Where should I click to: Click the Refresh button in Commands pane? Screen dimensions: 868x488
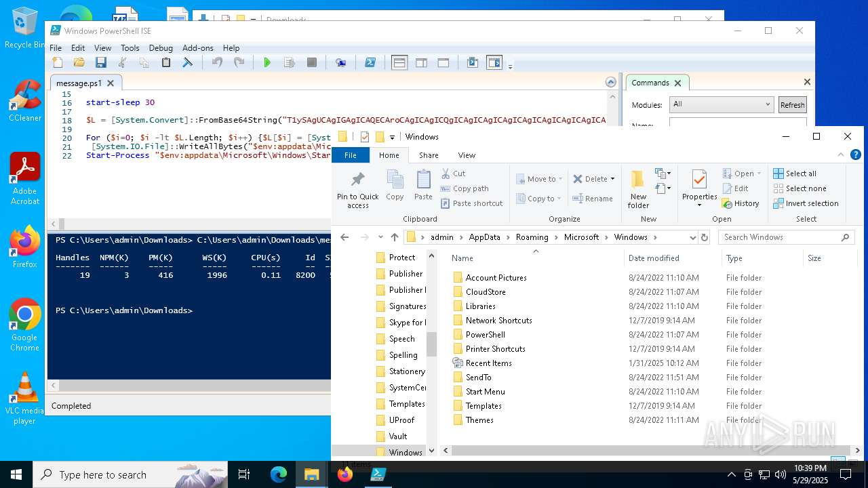(792, 104)
